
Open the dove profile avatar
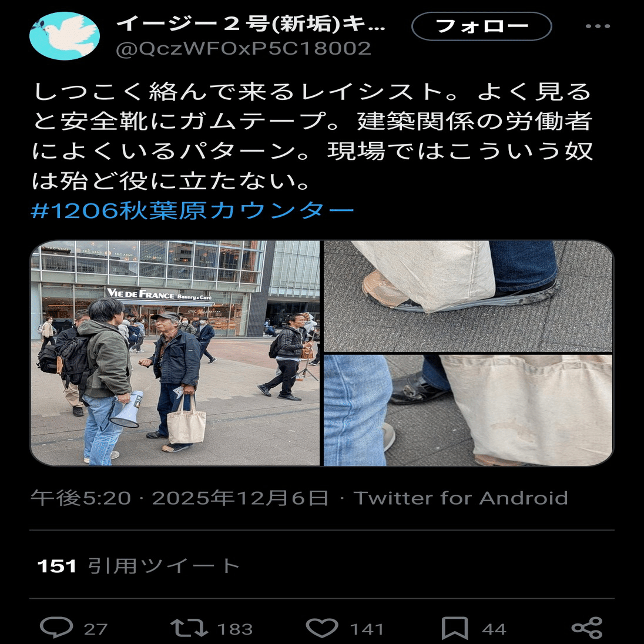[x=65, y=36]
